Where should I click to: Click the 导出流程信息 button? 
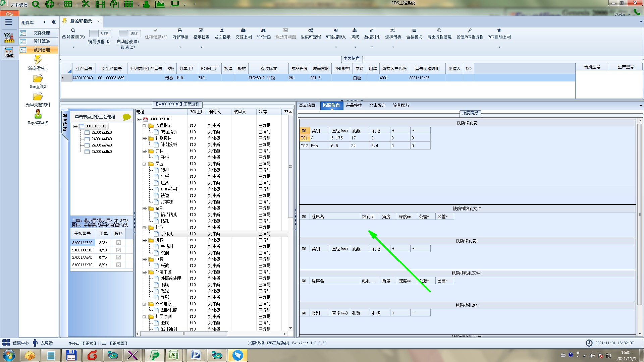pos(439,34)
